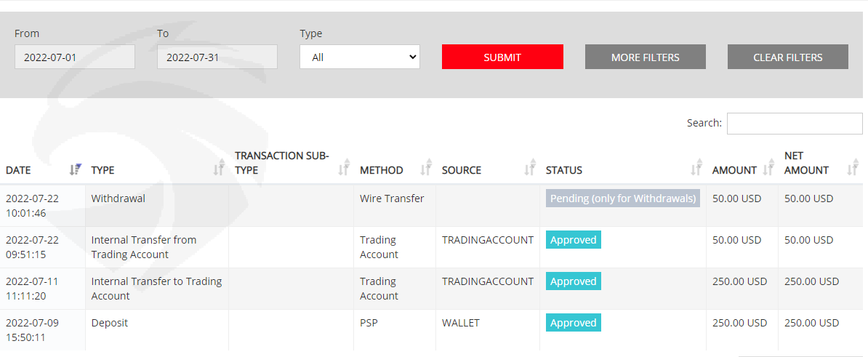Click the red SUBMIT button
The image size is (868, 357).
(502, 57)
